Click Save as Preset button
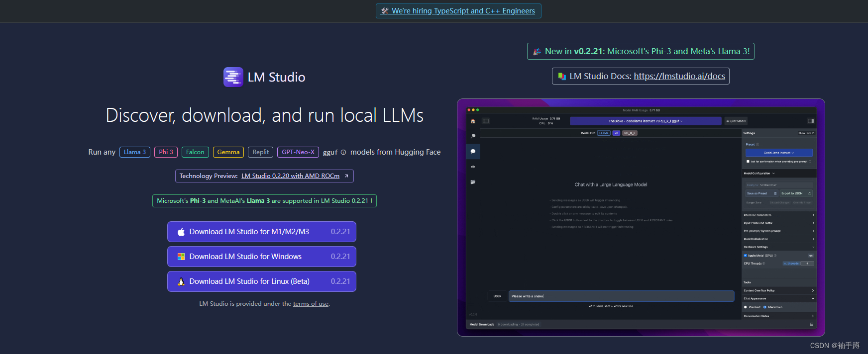Viewport: 868px width, 354px height. pyautogui.click(x=761, y=193)
